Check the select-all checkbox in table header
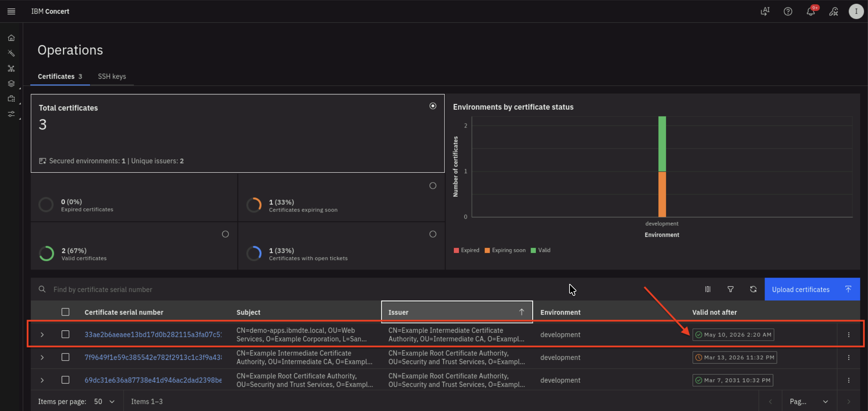Screen dimensions: 868x411 65,312
